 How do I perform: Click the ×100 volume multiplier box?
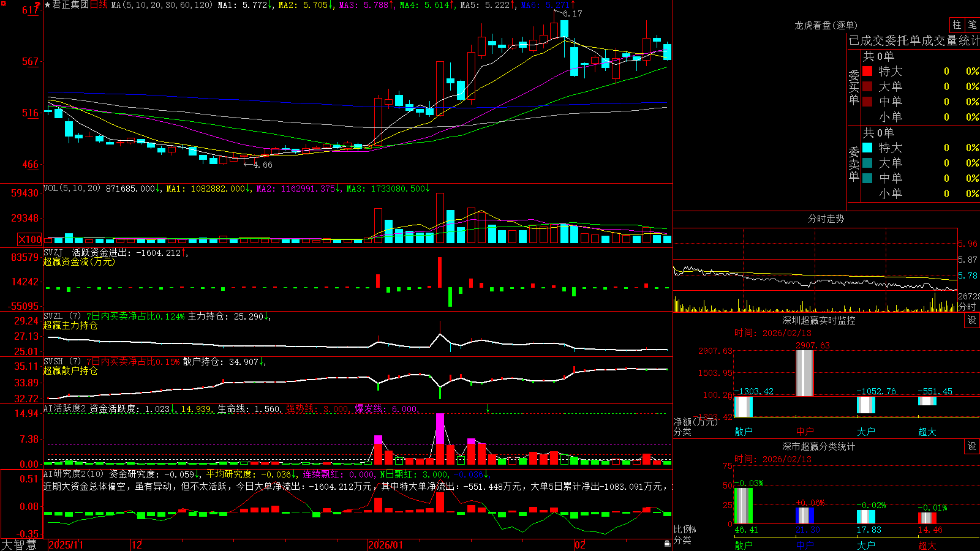[x=29, y=239]
